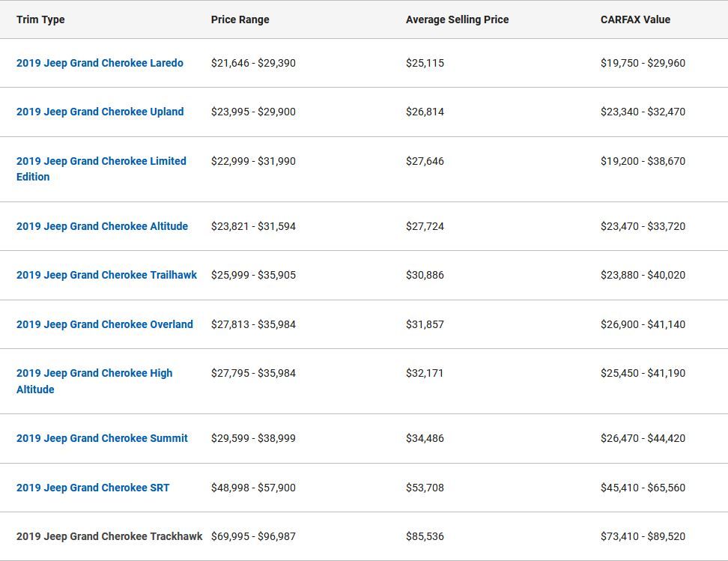Click the Summit average selling price $34,486
This screenshot has height=561, width=728.
coord(425,438)
